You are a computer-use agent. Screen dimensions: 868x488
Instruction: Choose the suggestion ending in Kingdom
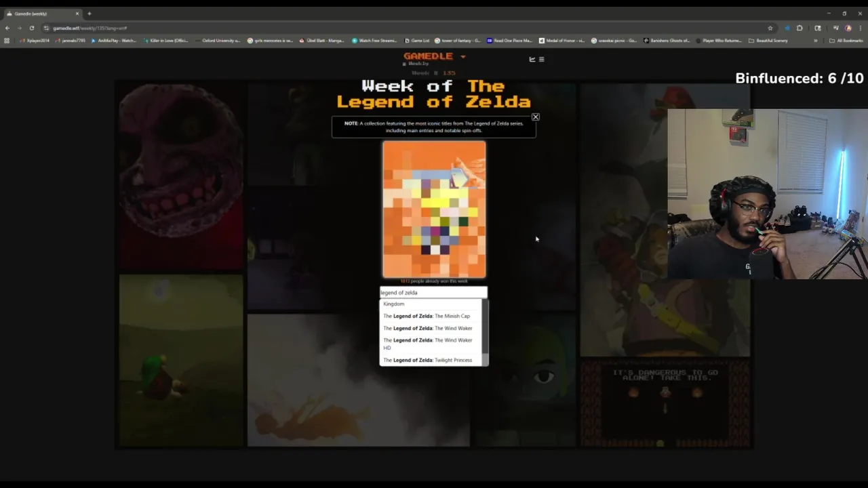tap(431, 304)
